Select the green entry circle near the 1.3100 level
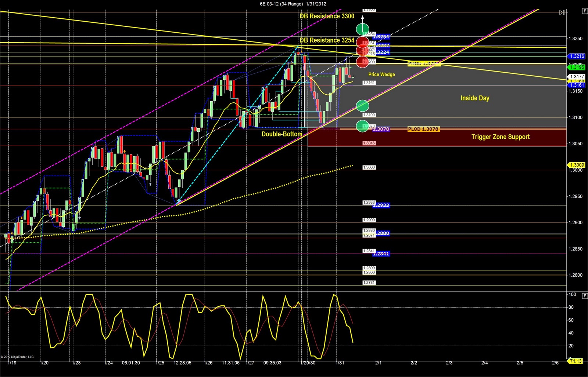The height and width of the screenshot is (377, 588). pyautogui.click(x=363, y=106)
